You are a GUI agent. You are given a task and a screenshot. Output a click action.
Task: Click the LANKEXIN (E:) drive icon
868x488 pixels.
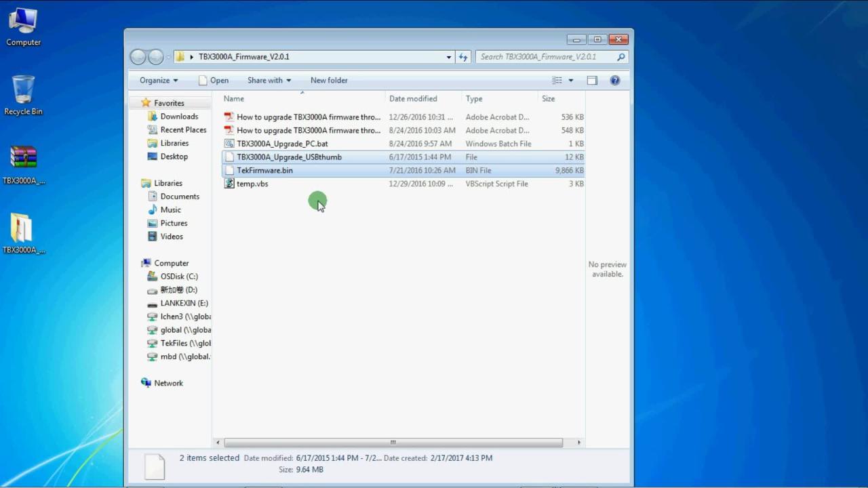[x=153, y=303]
